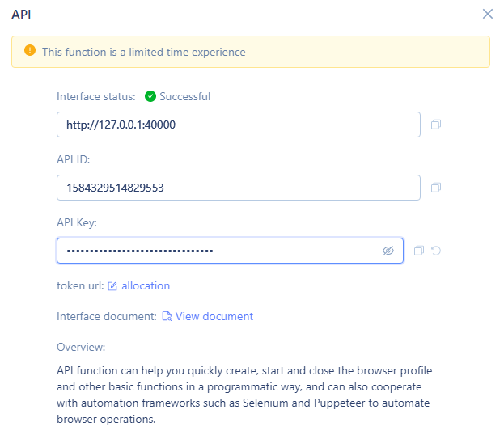Click the API dialog title
Viewport: 504px width, 439px height.
[21, 15]
